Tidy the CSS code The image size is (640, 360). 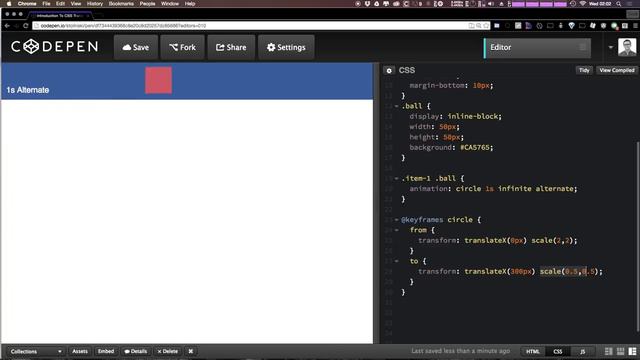584,70
